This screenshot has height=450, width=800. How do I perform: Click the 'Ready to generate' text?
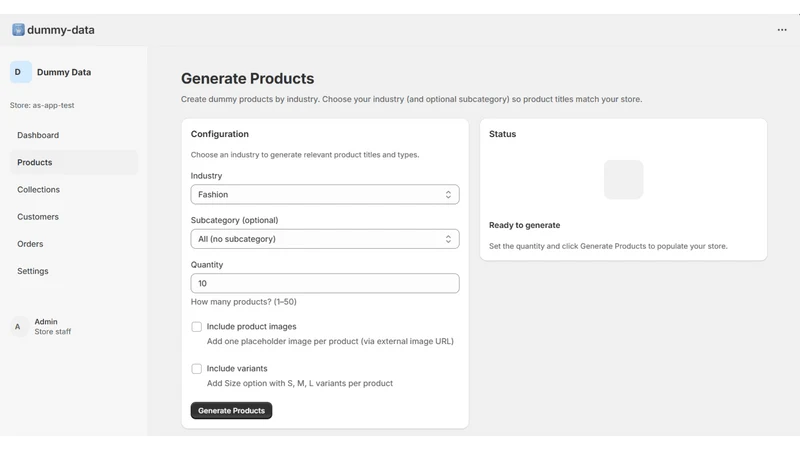[524, 225]
